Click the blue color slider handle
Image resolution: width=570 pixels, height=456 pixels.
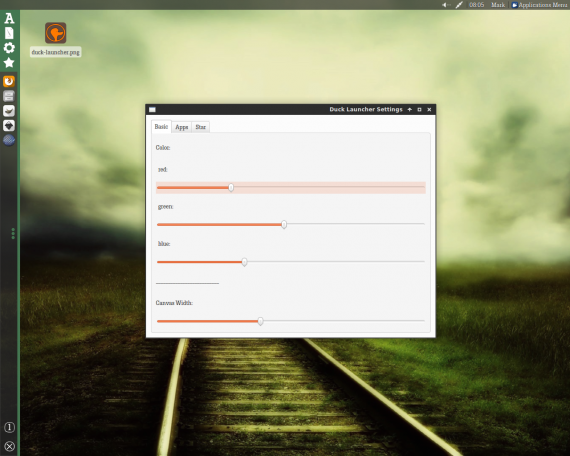(244, 262)
